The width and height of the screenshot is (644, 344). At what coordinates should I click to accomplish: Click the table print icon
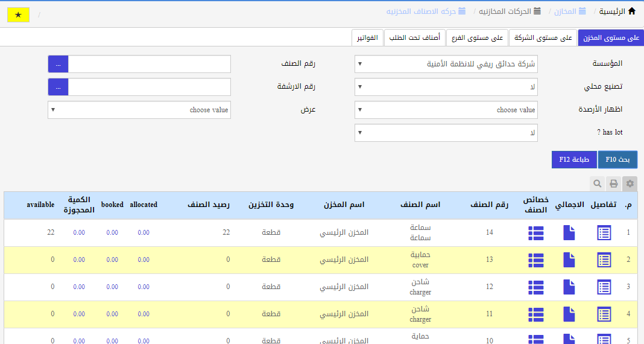pyautogui.click(x=613, y=183)
